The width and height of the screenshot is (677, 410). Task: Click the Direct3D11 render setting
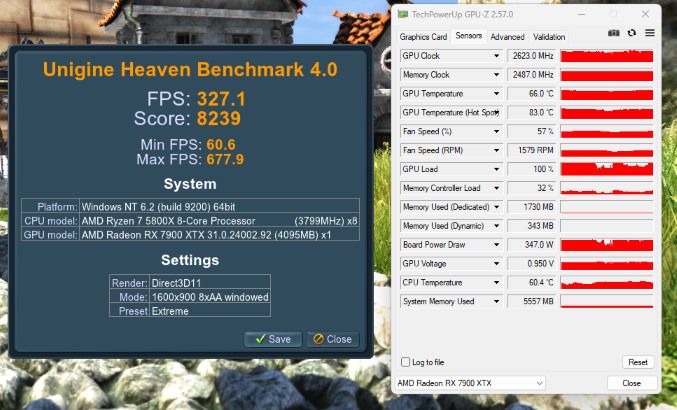point(210,283)
